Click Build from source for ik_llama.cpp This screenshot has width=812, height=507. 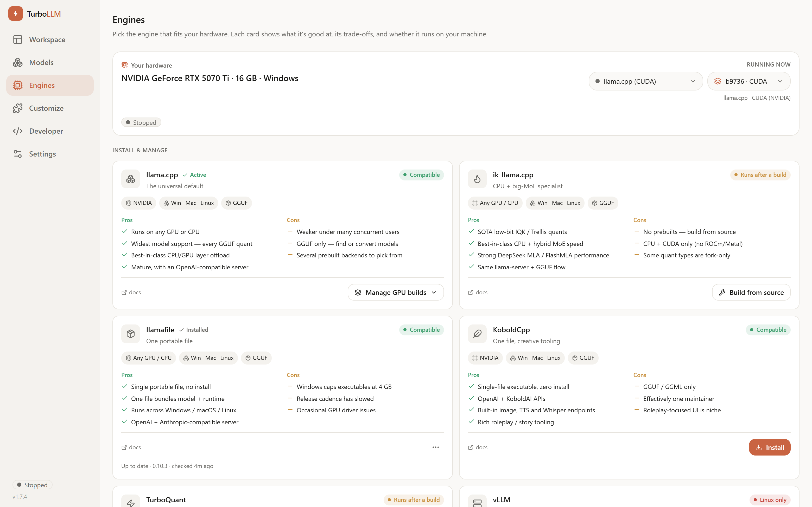click(751, 292)
